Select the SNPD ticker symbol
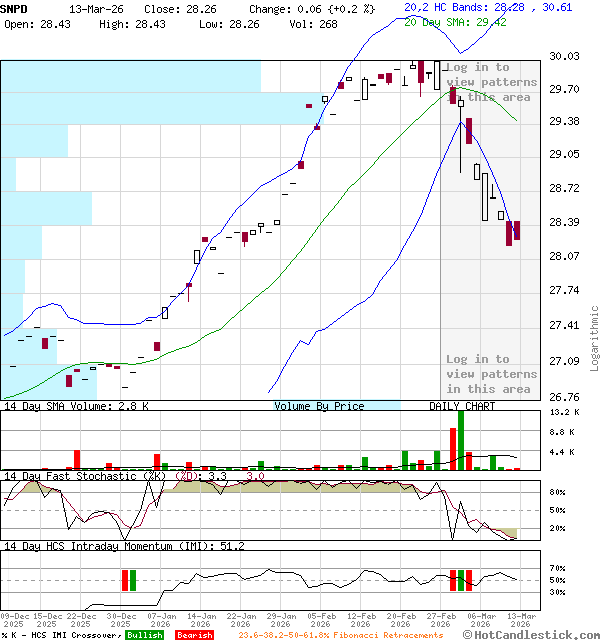600x640 pixels. [x=14, y=7]
